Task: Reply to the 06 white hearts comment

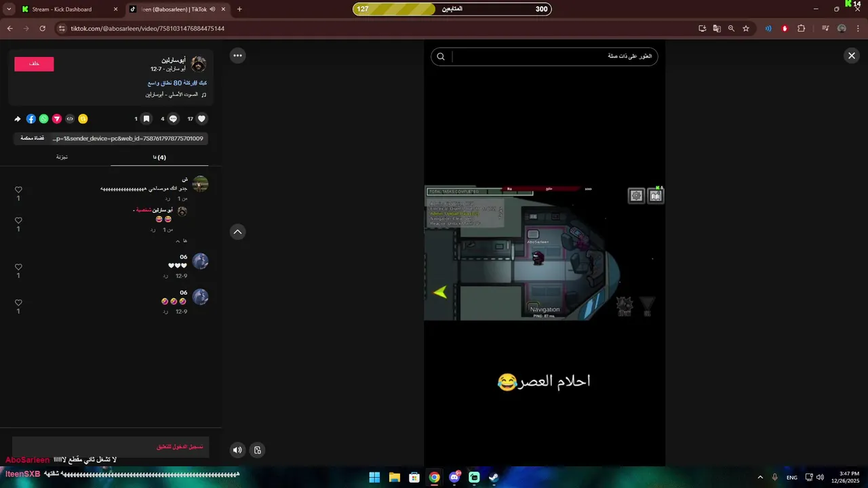Action: (165, 276)
